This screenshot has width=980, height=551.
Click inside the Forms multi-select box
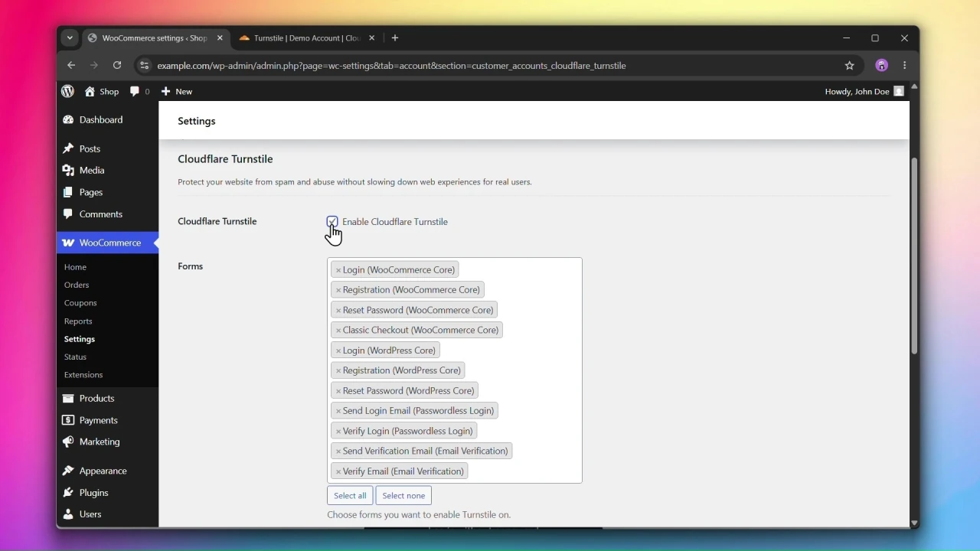454,370
